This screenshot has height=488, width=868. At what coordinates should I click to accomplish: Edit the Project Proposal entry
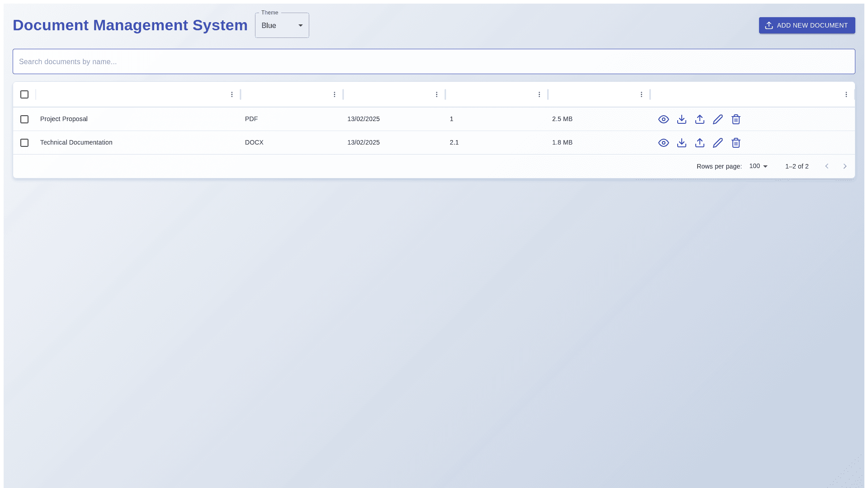717,119
